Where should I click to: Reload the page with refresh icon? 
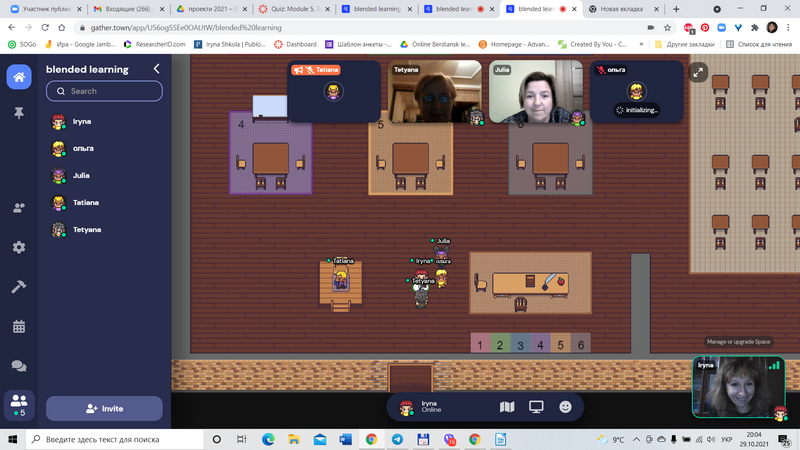coord(45,28)
